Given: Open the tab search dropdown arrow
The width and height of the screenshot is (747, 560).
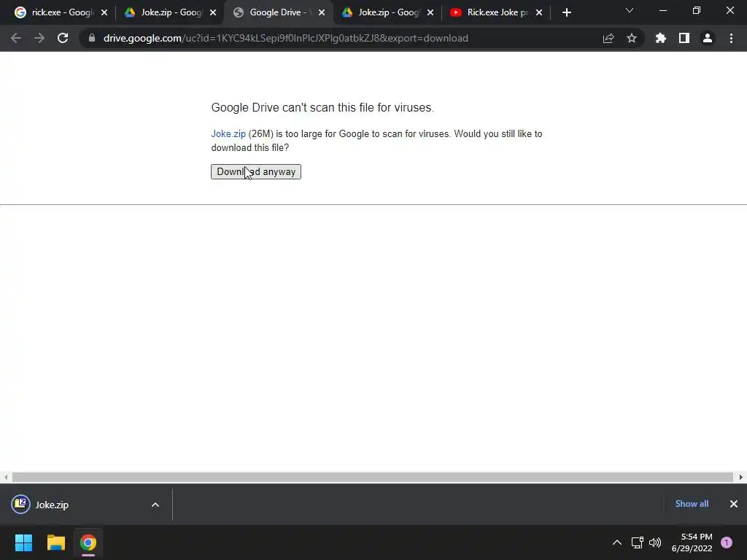Looking at the screenshot, I should (x=630, y=10).
